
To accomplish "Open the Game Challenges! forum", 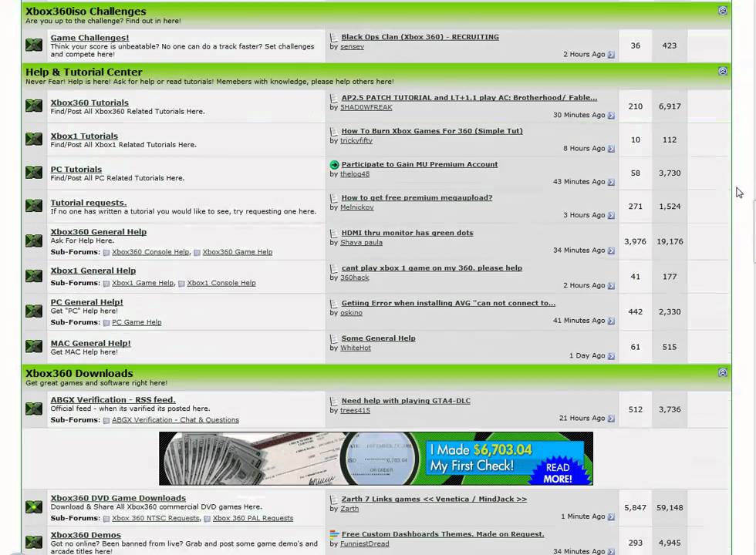I will click(89, 38).
